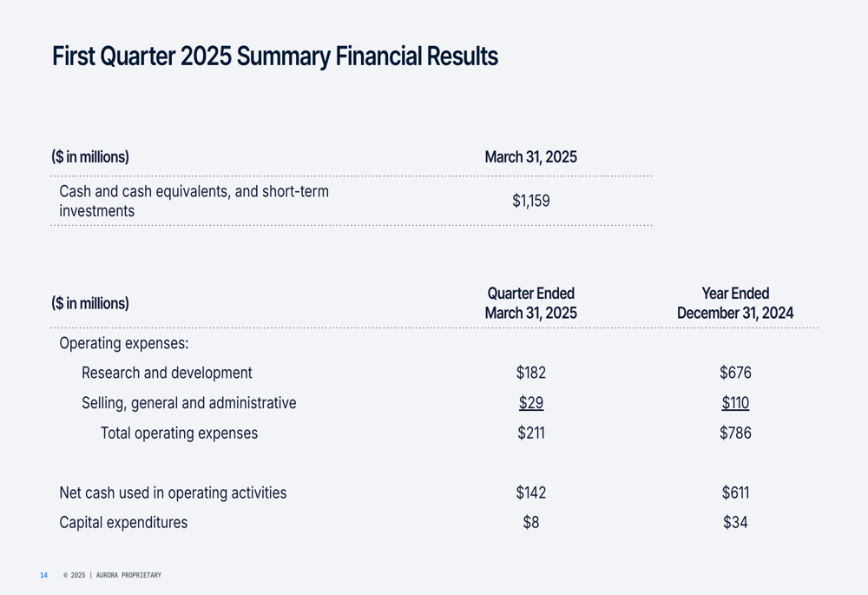Screen dimensions: 868x595
Task: Select the $142 quarterly net cash value
Action: tap(531, 493)
